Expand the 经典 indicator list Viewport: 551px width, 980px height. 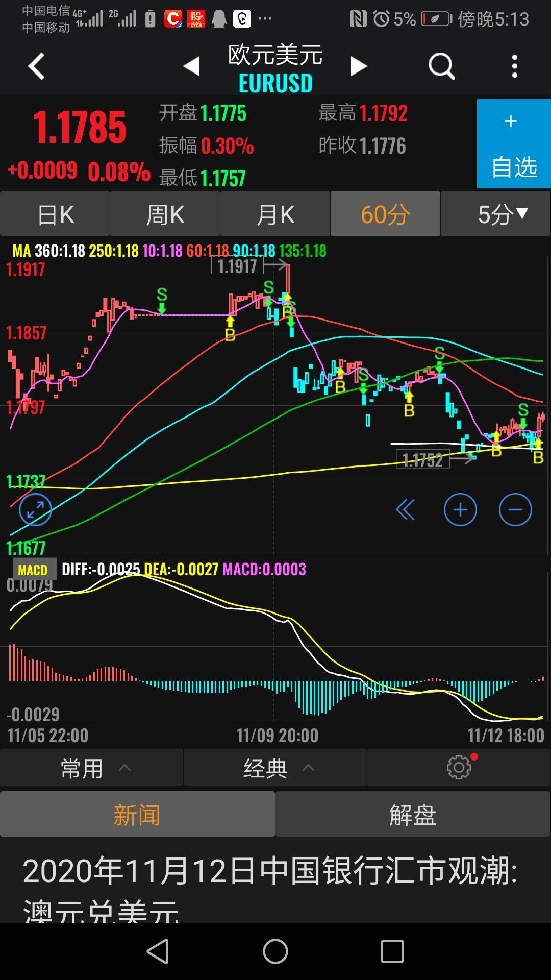coord(275,768)
